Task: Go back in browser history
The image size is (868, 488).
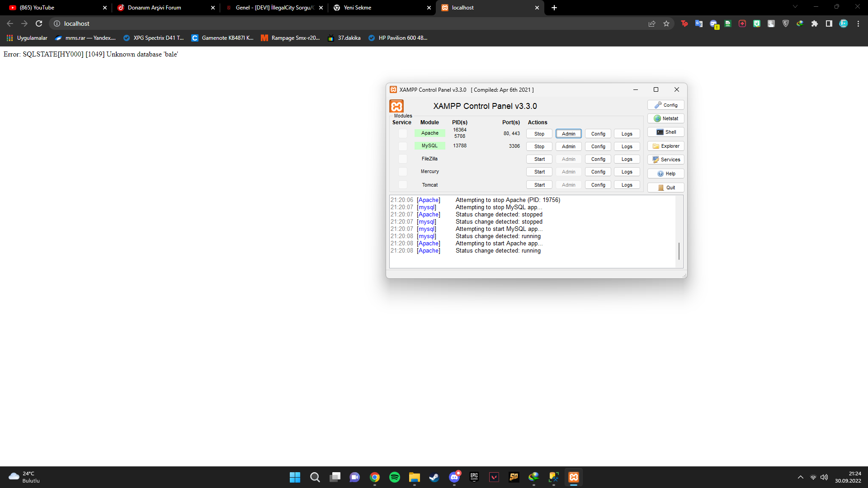Action: 10,23
